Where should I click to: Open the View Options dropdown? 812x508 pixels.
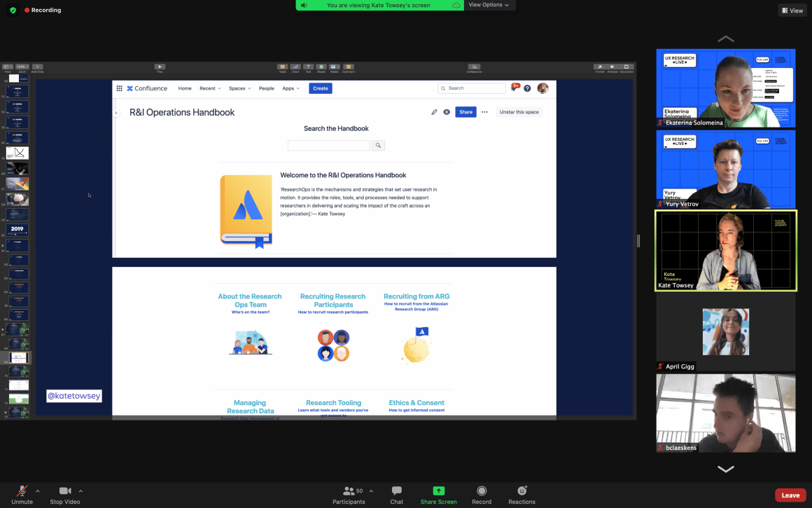489,5
